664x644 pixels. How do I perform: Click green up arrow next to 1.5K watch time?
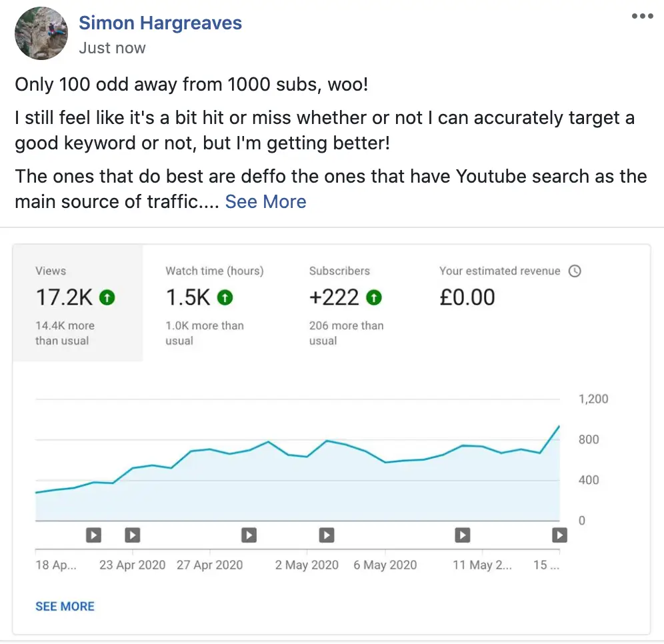[225, 297]
